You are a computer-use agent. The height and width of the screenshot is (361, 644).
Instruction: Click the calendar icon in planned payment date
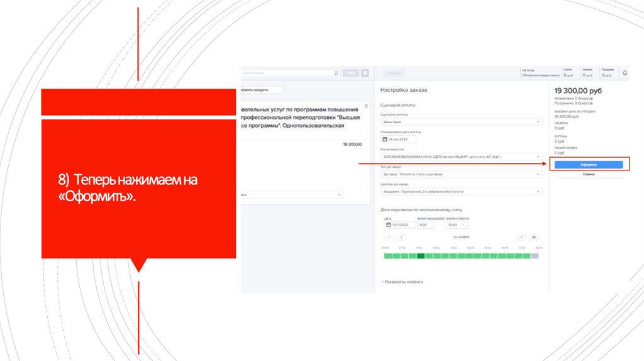point(385,139)
